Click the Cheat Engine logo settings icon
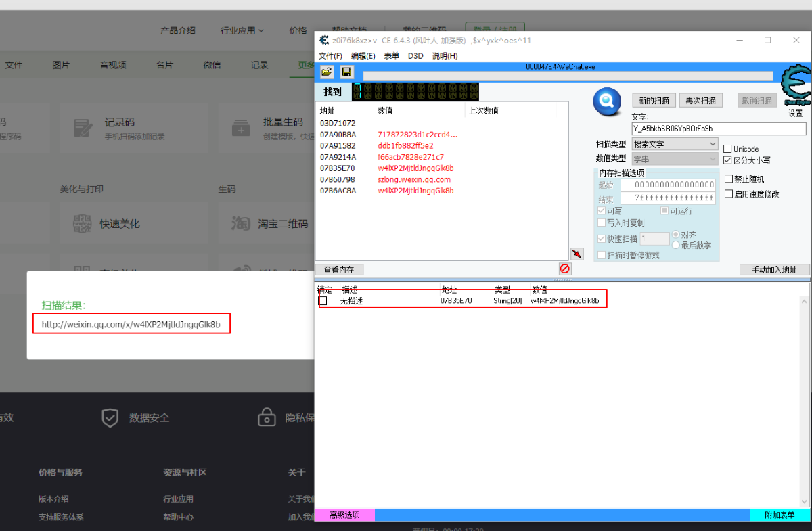The width and height of the screenshot is (812, 531). pyautogui.click(x=795, y=85)
